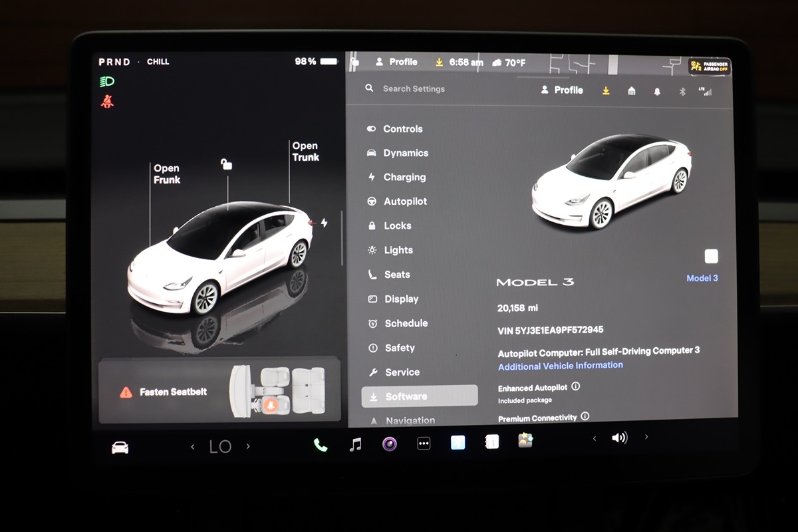Go to Charging settings
The image size is (798, 532).
[x=397, y=178]
